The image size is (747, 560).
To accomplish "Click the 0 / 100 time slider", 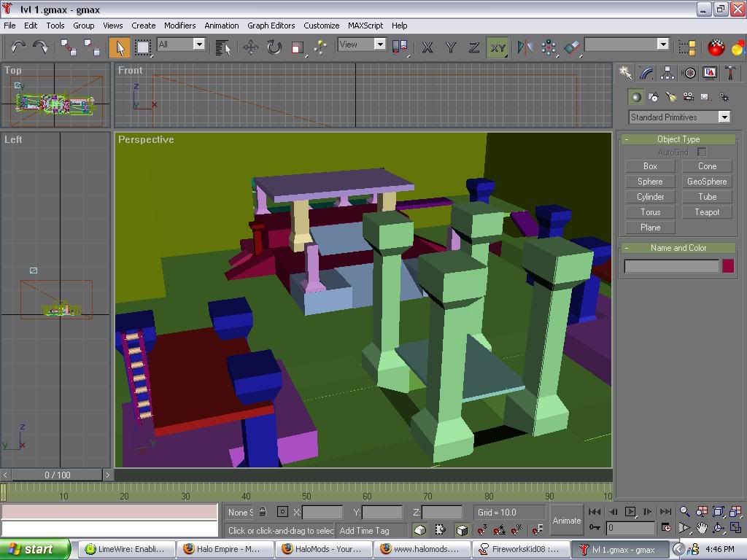I will pos(57,475).
